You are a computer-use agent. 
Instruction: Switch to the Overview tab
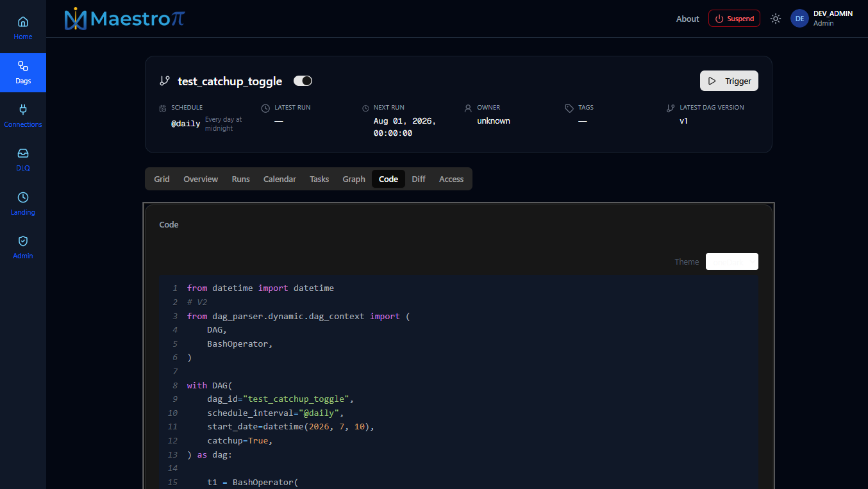(x=201, y=179)
